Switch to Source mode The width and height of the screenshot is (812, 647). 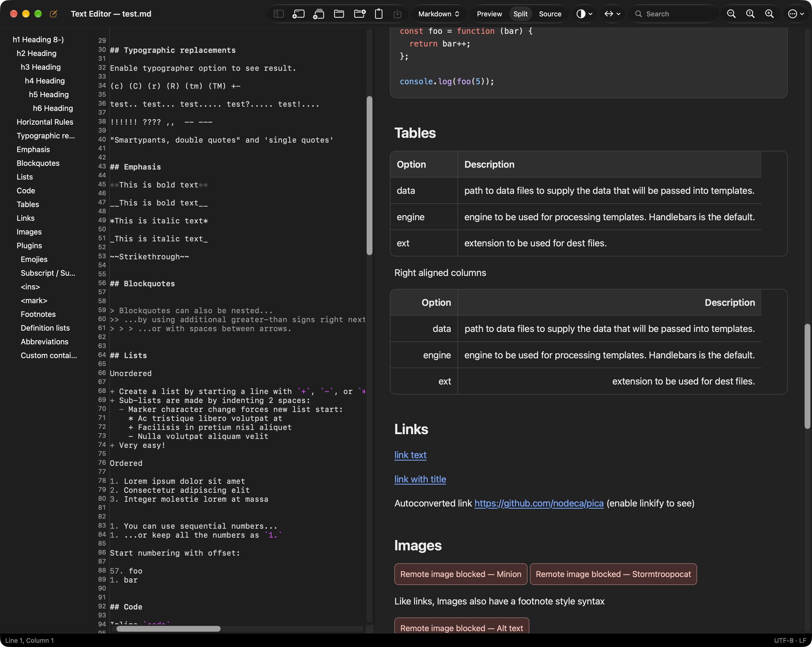click(550, 14)
